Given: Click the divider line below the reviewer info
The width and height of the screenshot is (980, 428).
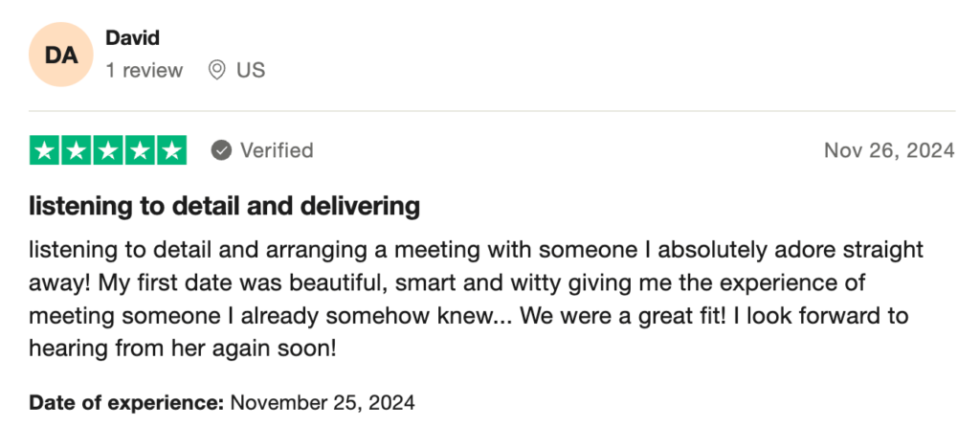Looking at the screenshot, I should tap(492, 111).
